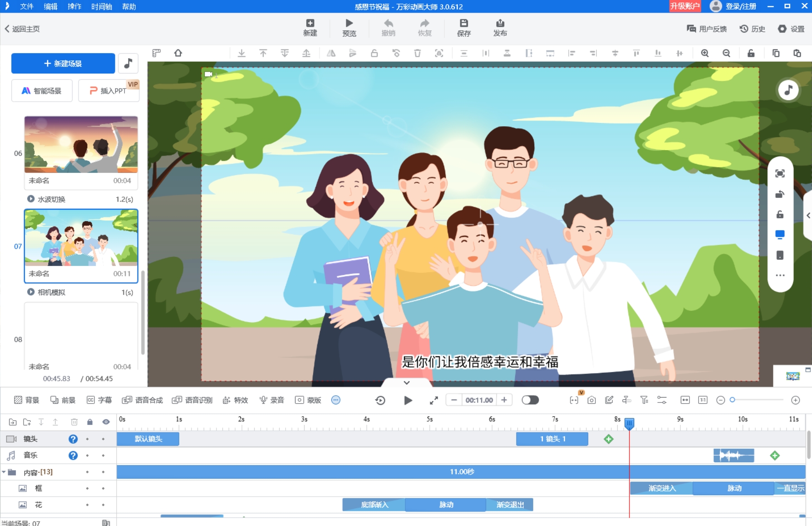Open the 帮助 menu
The height and width of the screenshot is (526, 812).
pos(129,6)
